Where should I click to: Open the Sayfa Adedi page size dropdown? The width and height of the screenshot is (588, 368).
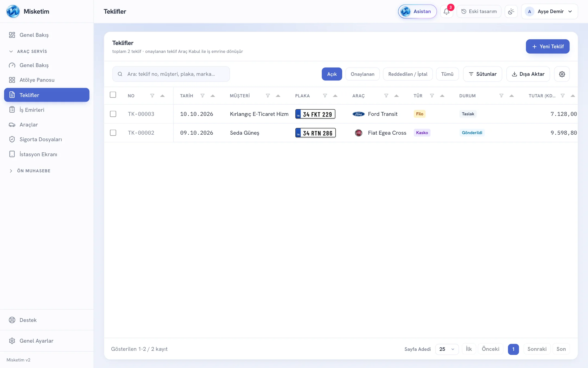447,349
